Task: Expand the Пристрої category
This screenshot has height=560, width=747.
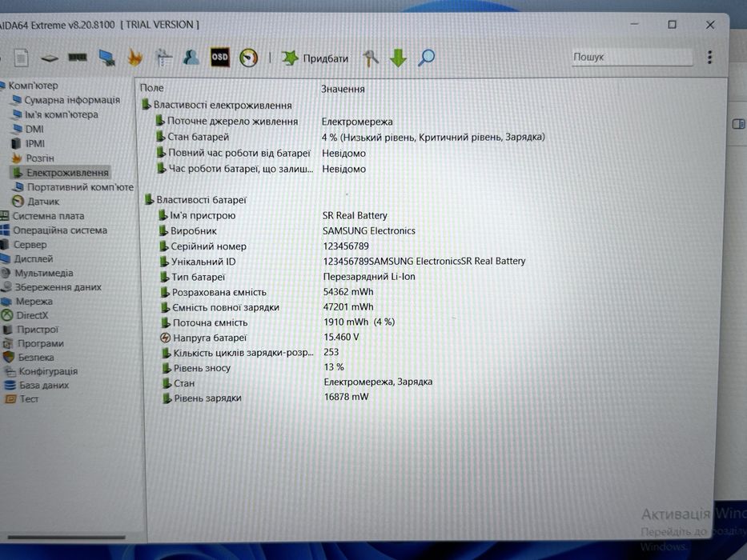Action: (30, 330)
